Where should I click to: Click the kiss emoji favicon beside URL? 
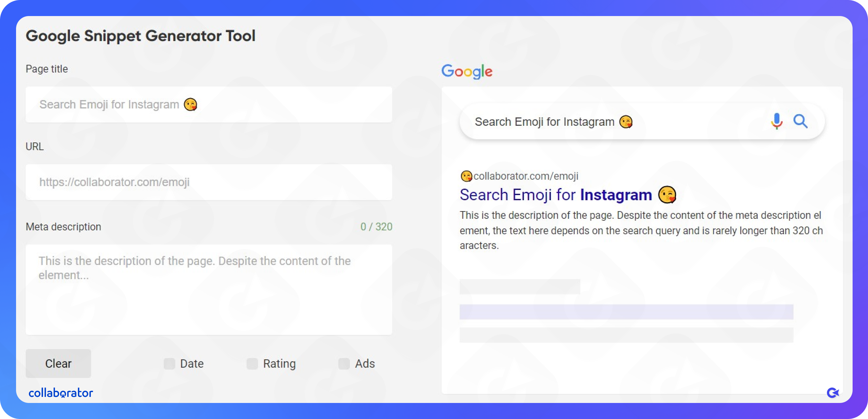[x=466, y=176]
